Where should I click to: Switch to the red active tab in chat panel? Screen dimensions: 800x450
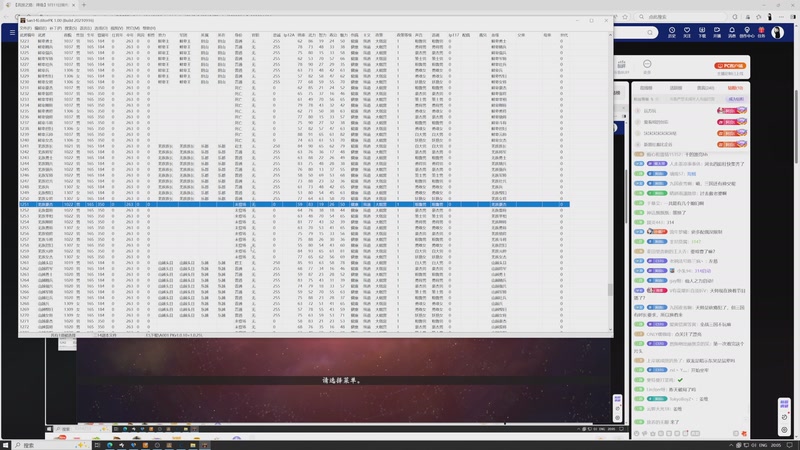(x=735, y=88)
